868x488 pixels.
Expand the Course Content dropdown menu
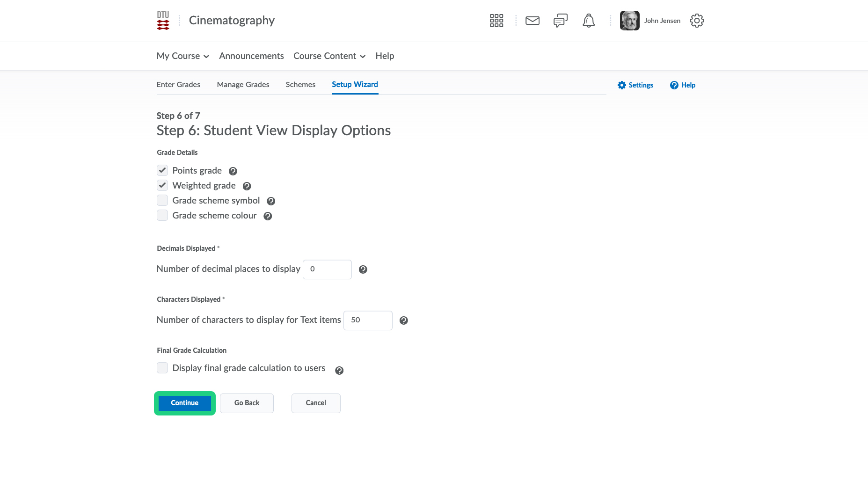pyautogui.click(x=329, y=56)
